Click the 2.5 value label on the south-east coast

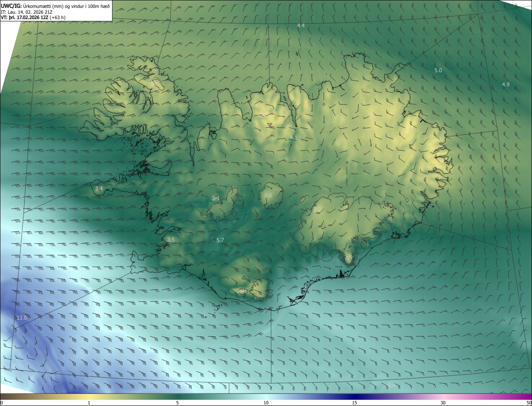point(348,257)
